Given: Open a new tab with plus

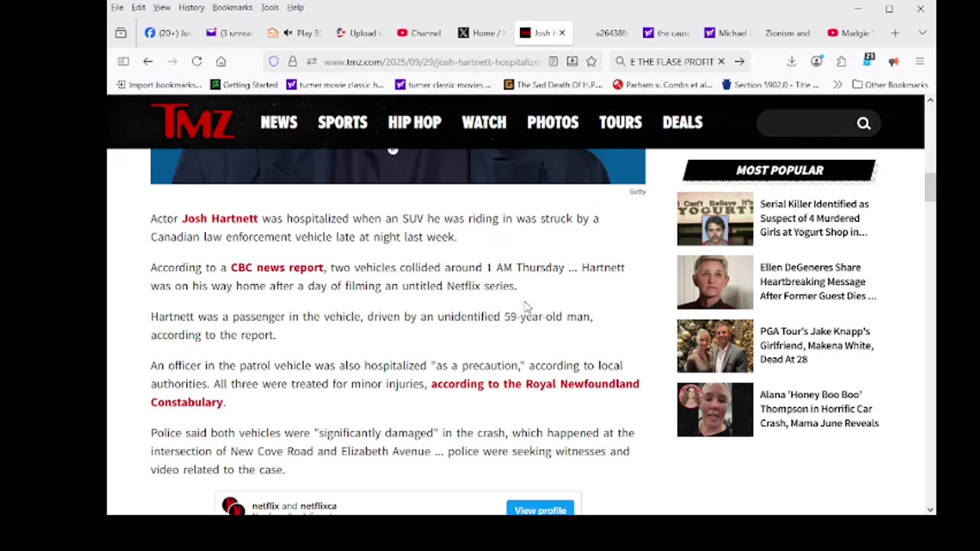Looking at the screenshot, I should (x=895, y=33).
